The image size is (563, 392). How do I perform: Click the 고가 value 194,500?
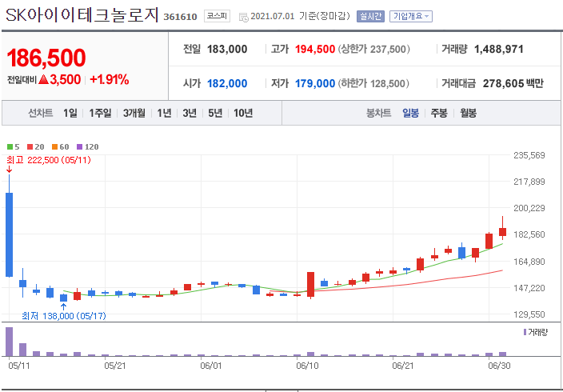[x=315, y=50]
